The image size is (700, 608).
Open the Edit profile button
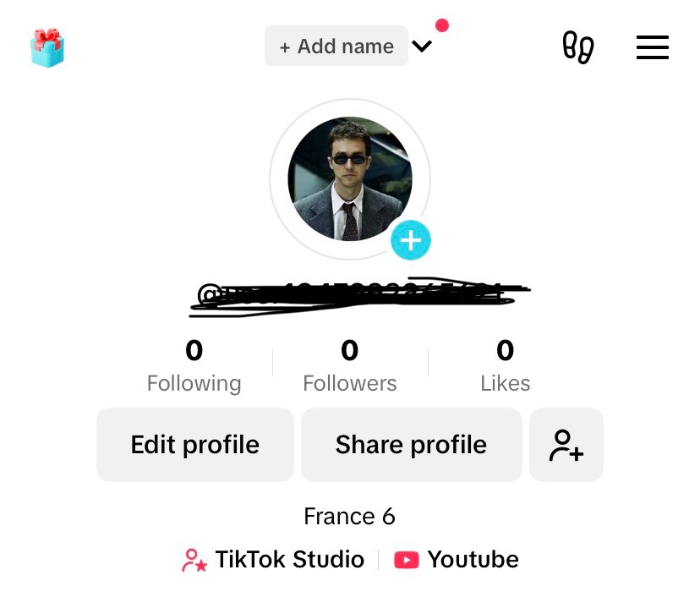pyautogui.click(x=195, y=445)
